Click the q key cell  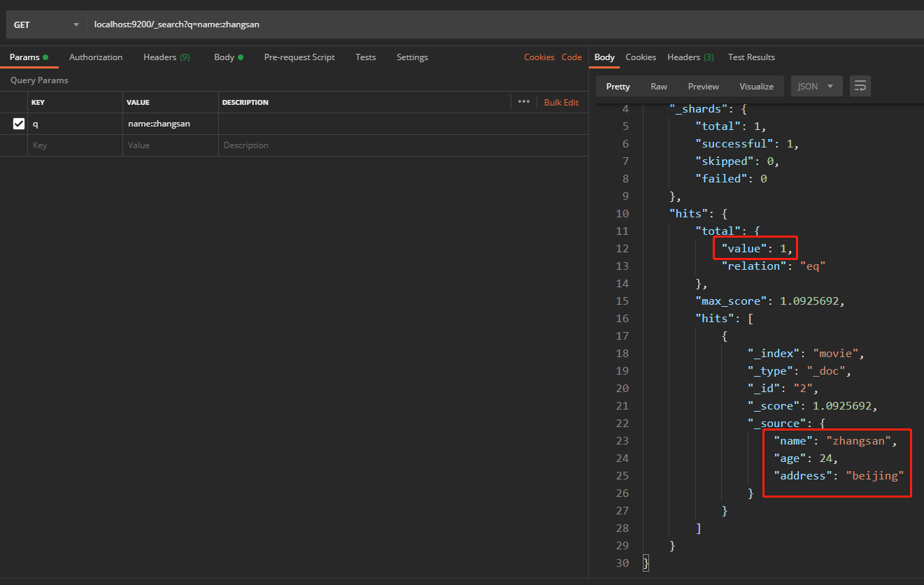[76, 124]
